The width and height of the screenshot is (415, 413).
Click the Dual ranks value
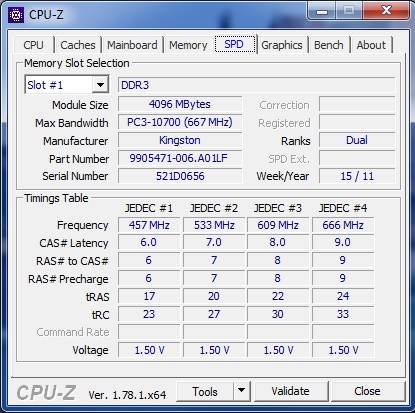pos(357,140)
